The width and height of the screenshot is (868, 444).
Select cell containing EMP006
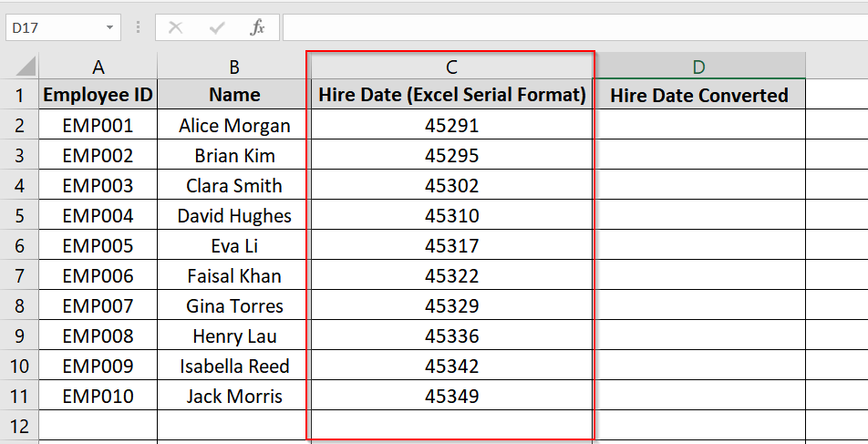pyautogui.click(x=98, y=274)
